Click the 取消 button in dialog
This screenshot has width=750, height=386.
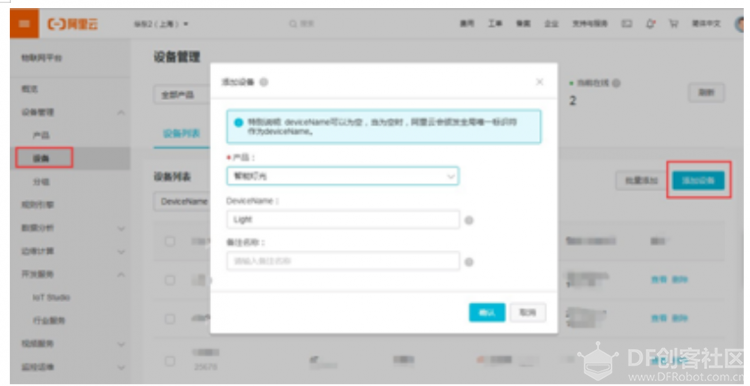tap(528, 312)
